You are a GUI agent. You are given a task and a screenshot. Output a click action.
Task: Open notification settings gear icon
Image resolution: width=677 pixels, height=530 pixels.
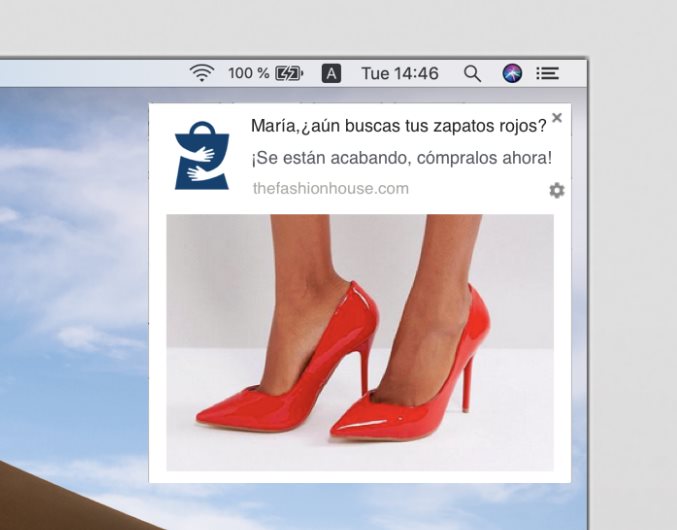[557, 190]
